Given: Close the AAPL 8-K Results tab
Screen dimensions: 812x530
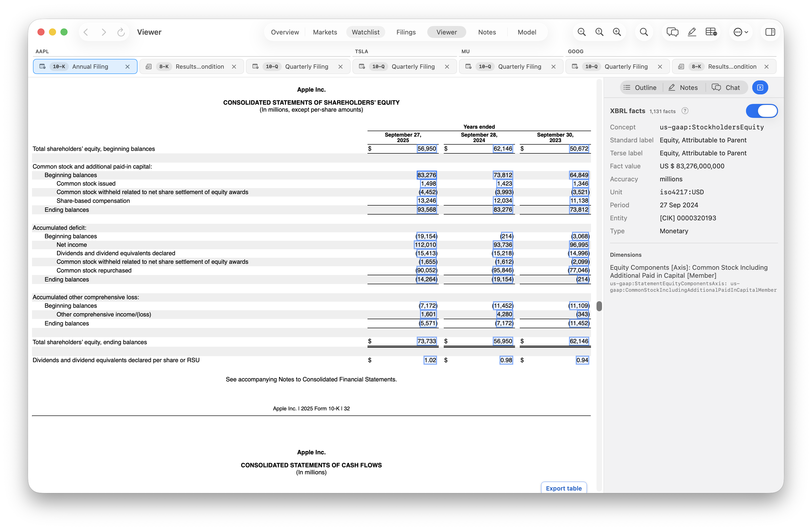Looking at the screenshot, I should [234, 67].
